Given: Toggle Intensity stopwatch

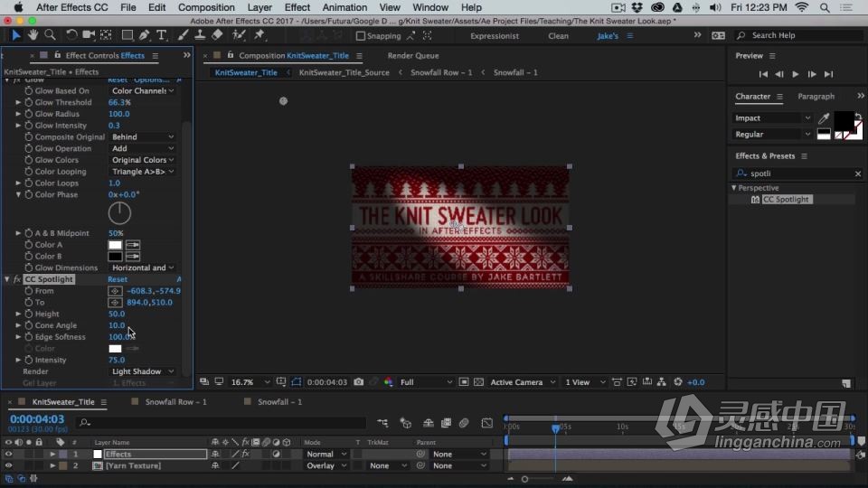Looking at the screenshot, I should [29, 361].
